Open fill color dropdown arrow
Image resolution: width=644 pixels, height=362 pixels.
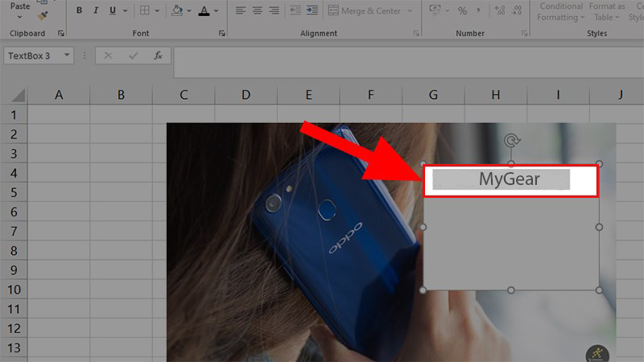189,10
